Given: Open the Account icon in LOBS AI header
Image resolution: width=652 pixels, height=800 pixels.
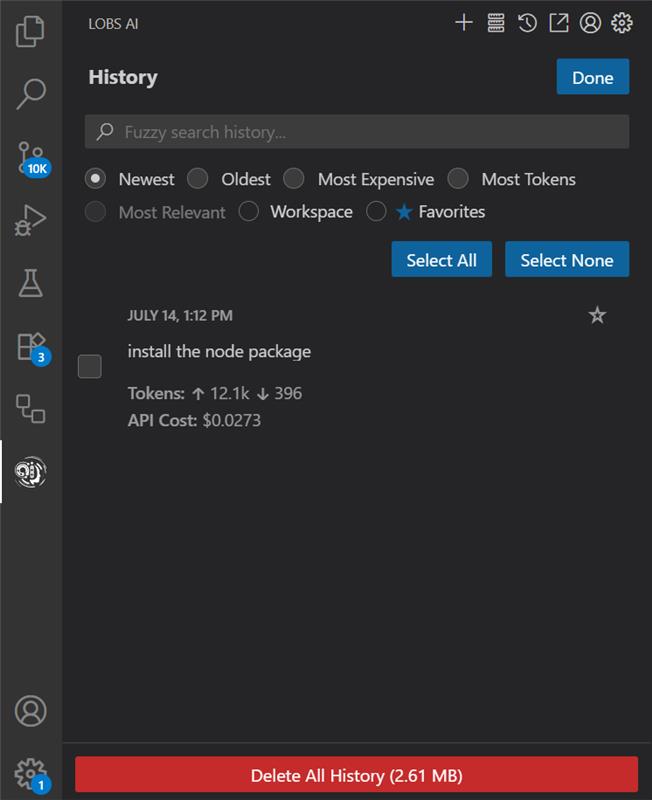Looking at the screenshot, I should pyautogui.click(x=590, y=23).
